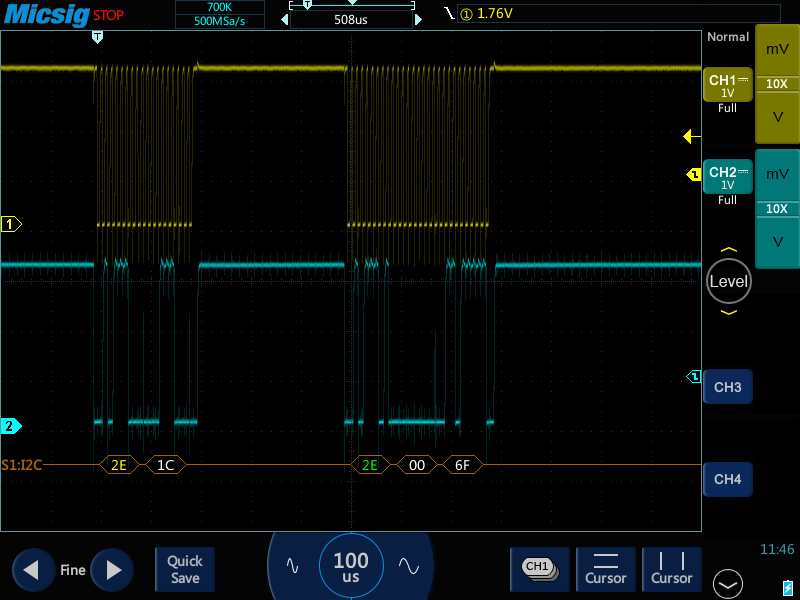Expand the bottom menu circle chevron

coord(728,584)
